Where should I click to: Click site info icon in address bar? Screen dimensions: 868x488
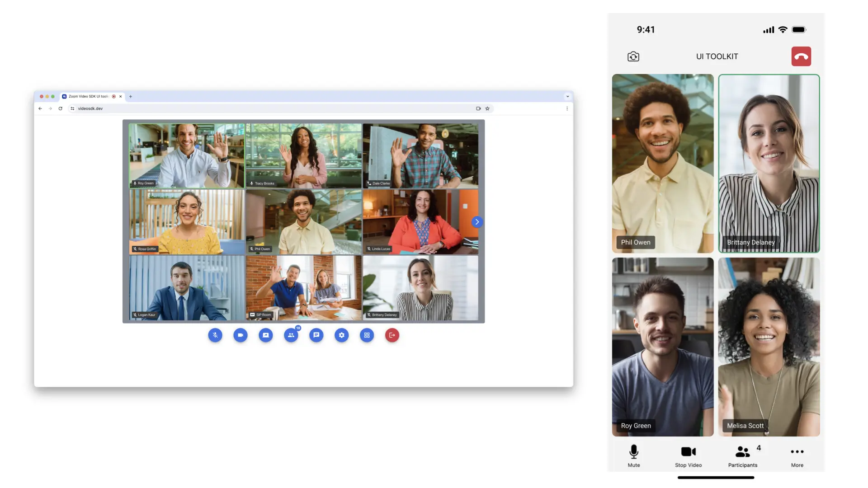(x=72, y=108)
